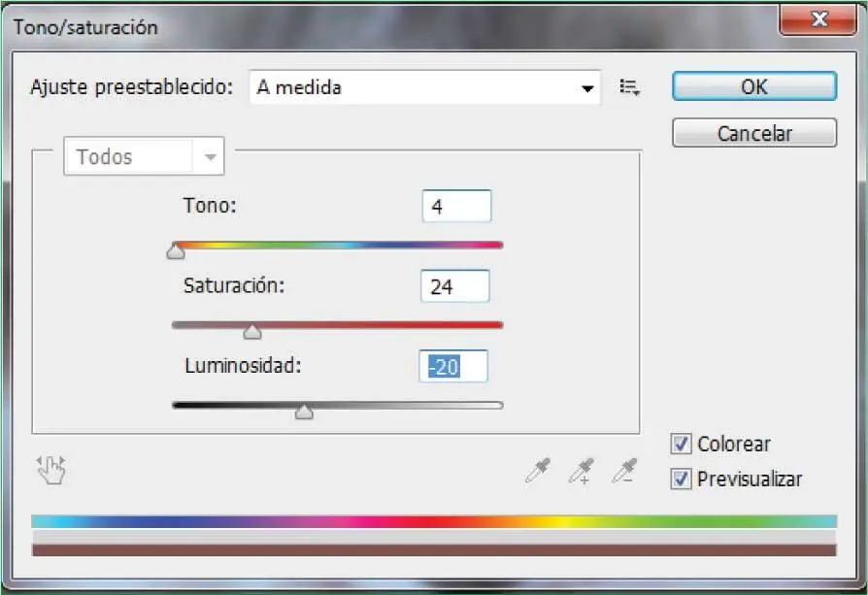Screen dimensions: 868x595
Task: Select the Subtract from Sample eyedropper
Action: click(623, 471)
